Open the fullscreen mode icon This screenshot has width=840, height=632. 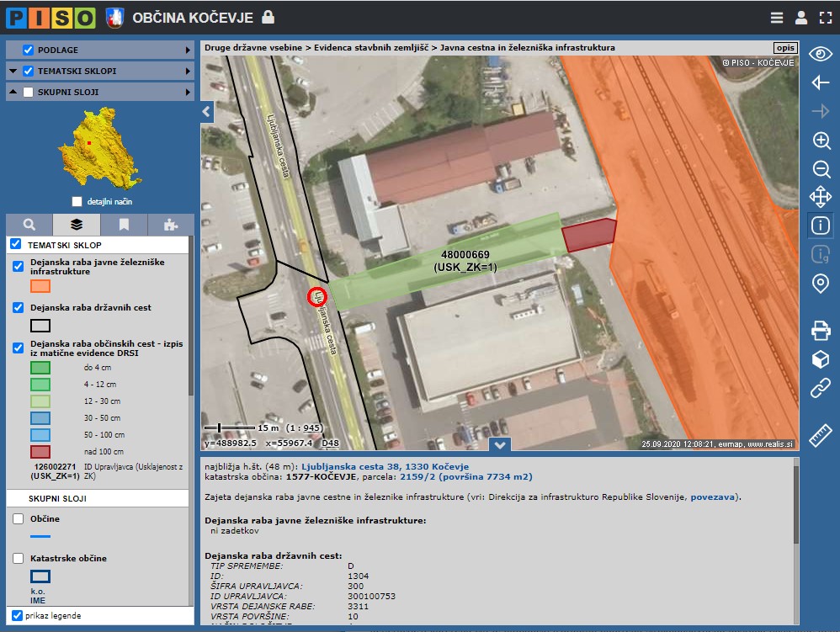tap(827, 18)
